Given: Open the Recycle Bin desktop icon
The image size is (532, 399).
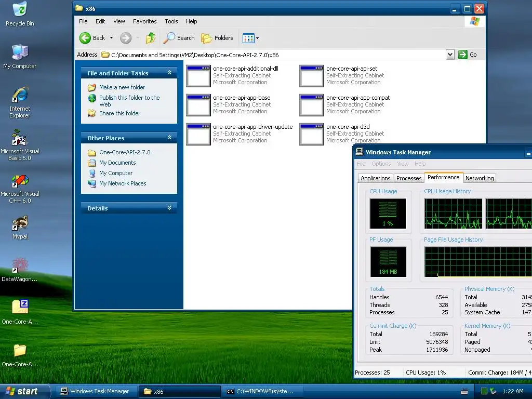Looking at the screenshot, I should pyautogui.click(x=20, y=14).
